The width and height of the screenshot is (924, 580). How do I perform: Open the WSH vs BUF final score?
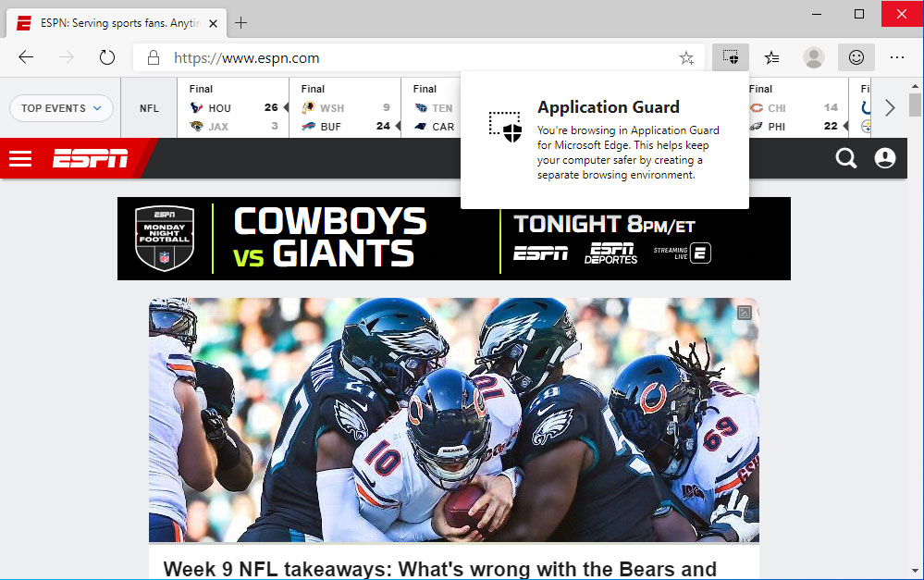(345, 108)
